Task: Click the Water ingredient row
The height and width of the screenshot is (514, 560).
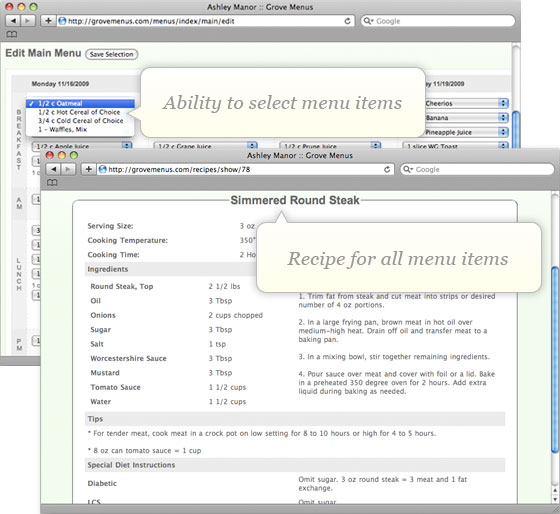Action: [x=101, y=401]
